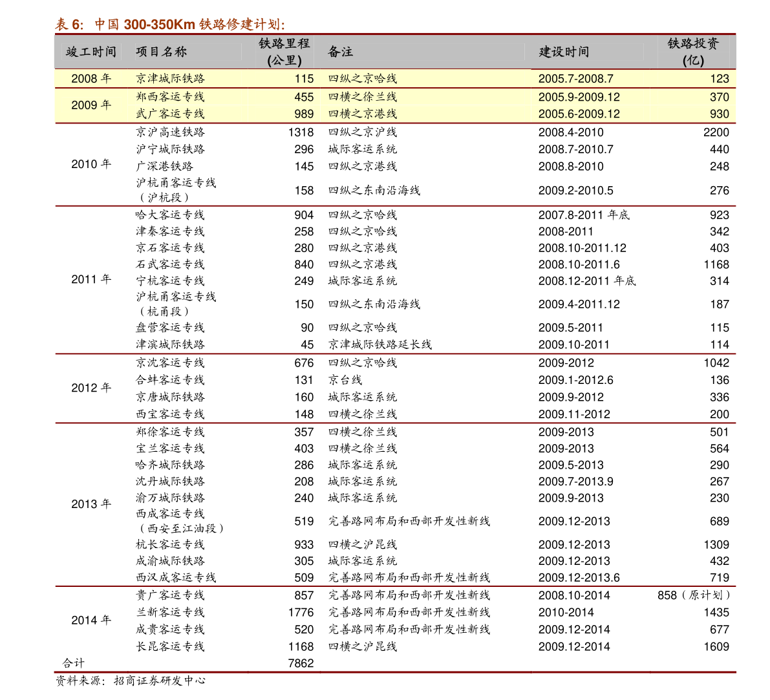Click the investment value 123
770x700 pixels.
coord(719,79)
